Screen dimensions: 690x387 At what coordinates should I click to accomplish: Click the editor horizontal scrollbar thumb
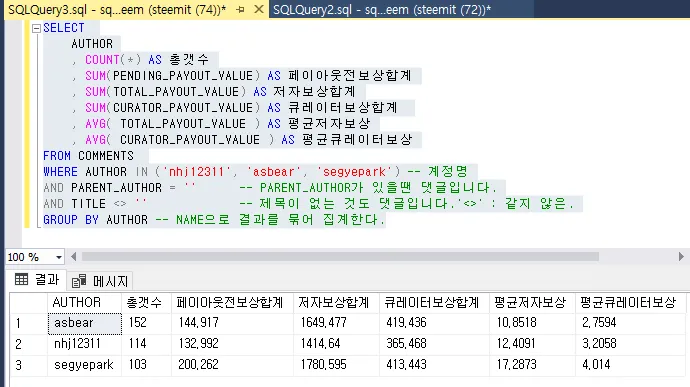click(x=340, y=257)
